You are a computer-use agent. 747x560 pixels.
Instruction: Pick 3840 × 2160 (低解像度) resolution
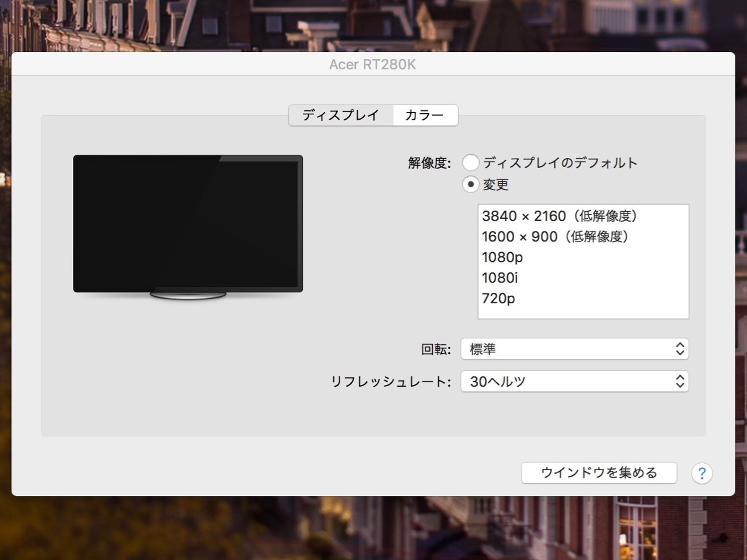[x=583, y=216]
